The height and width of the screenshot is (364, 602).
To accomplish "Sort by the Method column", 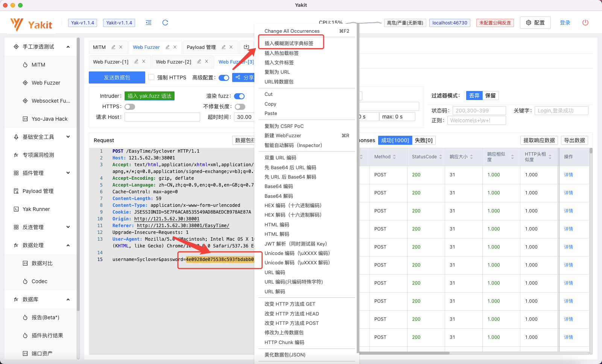I will coord(394,157).
